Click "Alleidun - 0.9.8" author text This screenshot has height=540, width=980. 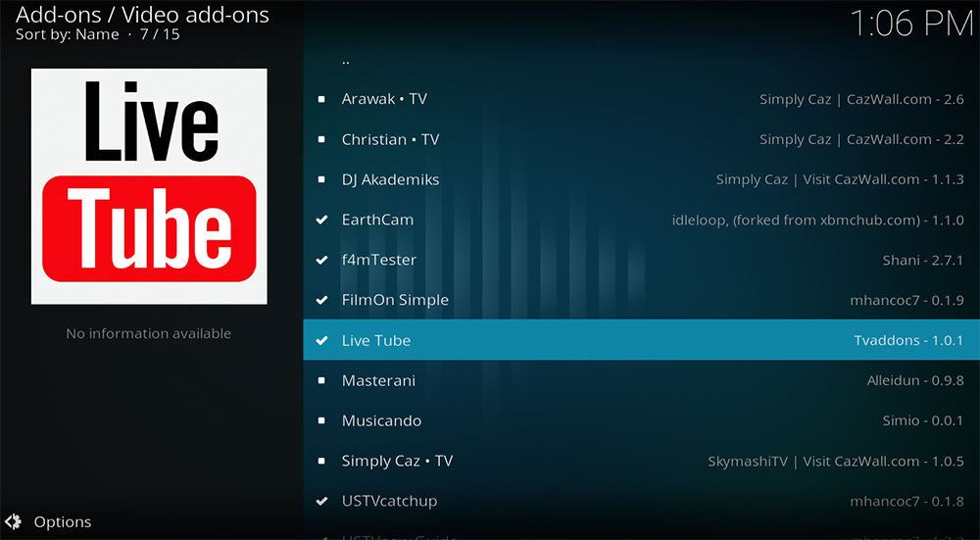pyautogui.click(x=915, y=380)
